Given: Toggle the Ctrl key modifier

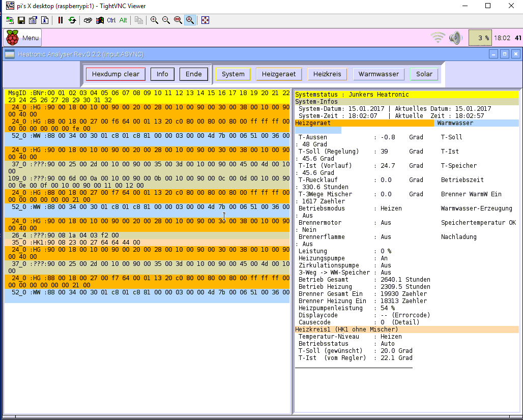Looking at the screenshot, I should click(111, 20).
